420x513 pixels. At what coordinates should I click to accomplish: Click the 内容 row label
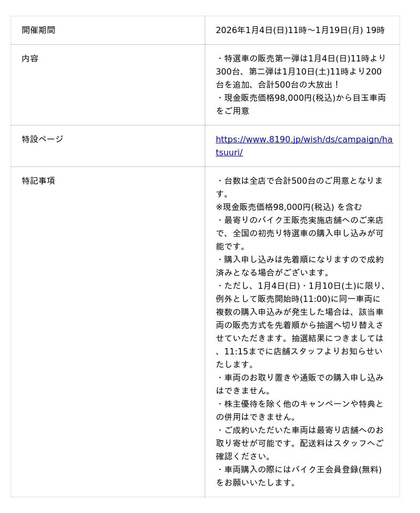[30, 59]
